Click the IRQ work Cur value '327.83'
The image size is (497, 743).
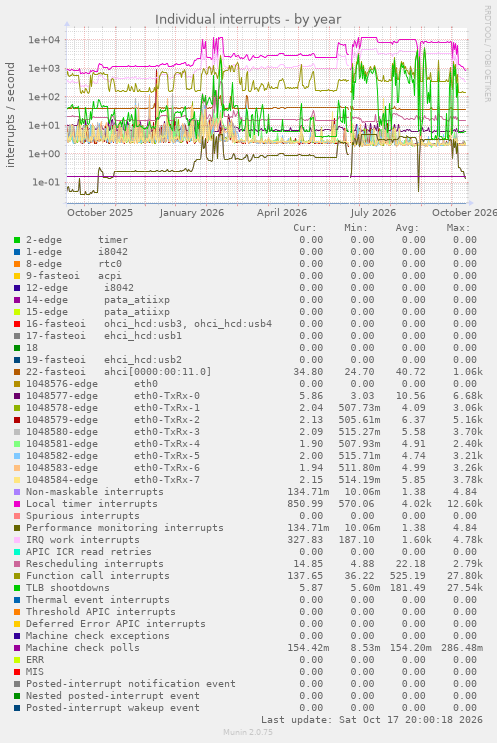(x=305, y=540)
